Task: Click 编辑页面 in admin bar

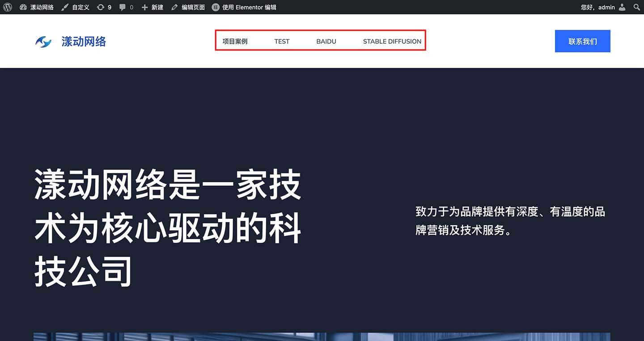Action: point(188,7)
